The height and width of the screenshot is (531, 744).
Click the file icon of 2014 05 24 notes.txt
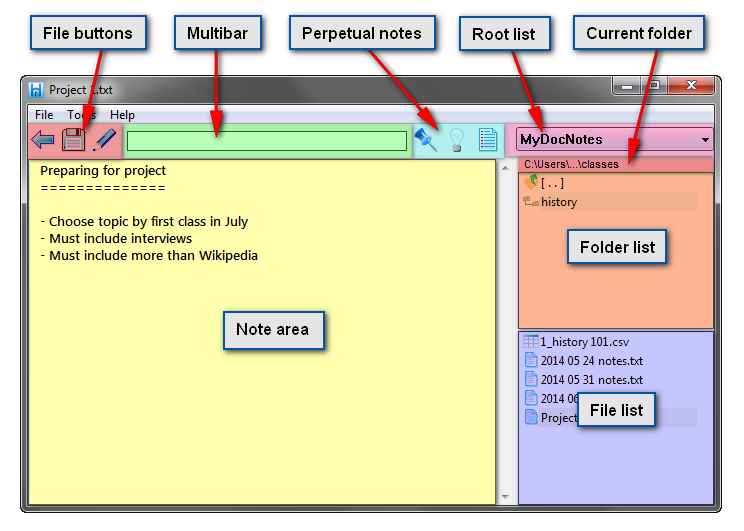(531, 360)
